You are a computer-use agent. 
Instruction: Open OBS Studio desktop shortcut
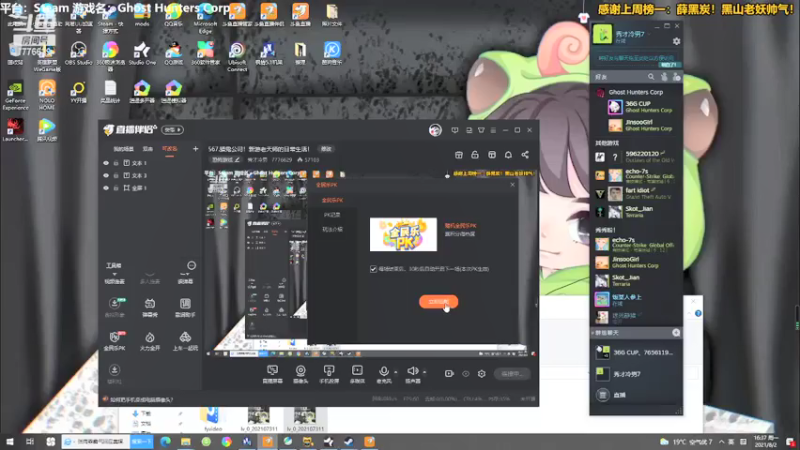pyautogui.click(x=78, y=54)
